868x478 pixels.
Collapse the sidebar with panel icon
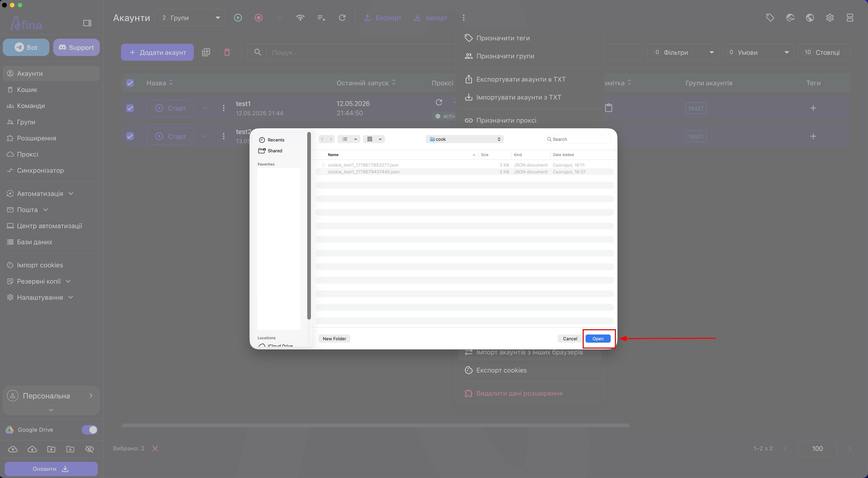(87, 23)
